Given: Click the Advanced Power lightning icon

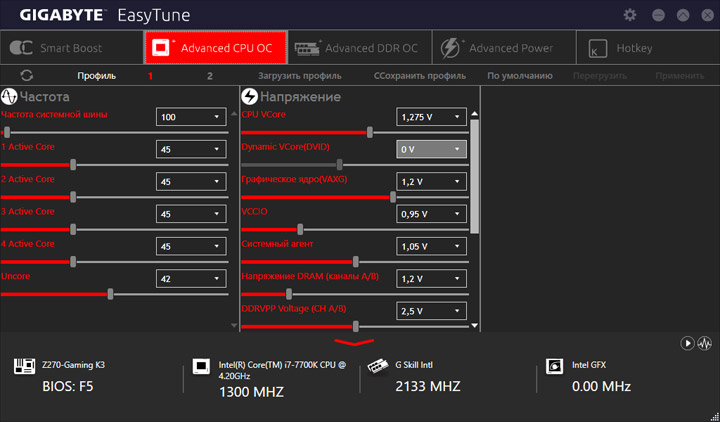Looking at the screenshot, I should click(x=450, y=48).
